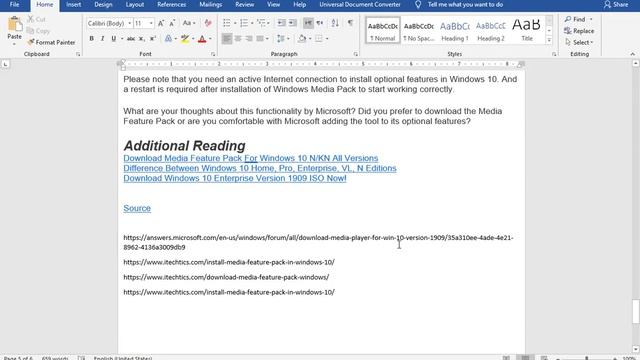Image resolution: width=640 pixels, height=360 pixels.
Task: Click the Source hyperlink
Action: pos(137,208)
